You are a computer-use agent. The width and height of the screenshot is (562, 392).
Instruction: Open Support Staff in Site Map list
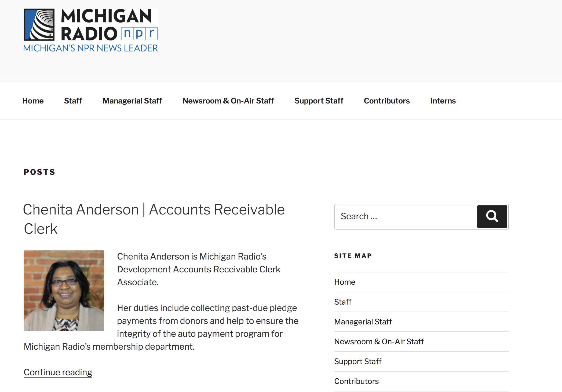(358, 361)
